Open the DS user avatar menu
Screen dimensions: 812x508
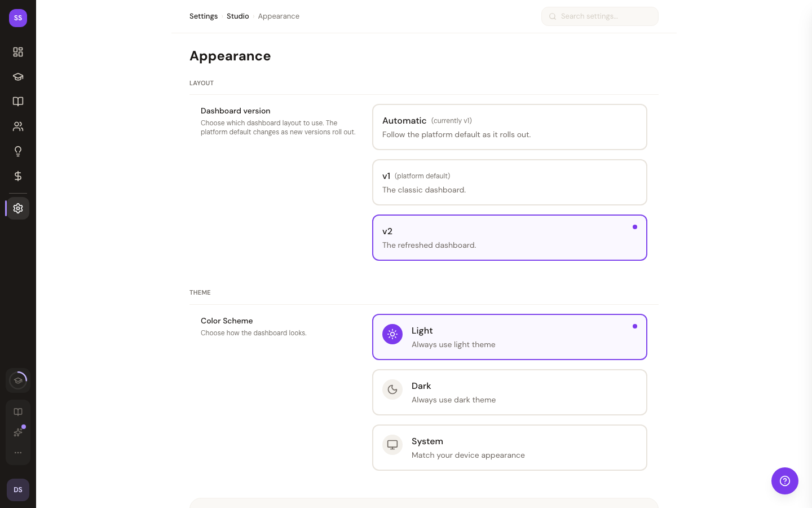pos(18,490)
